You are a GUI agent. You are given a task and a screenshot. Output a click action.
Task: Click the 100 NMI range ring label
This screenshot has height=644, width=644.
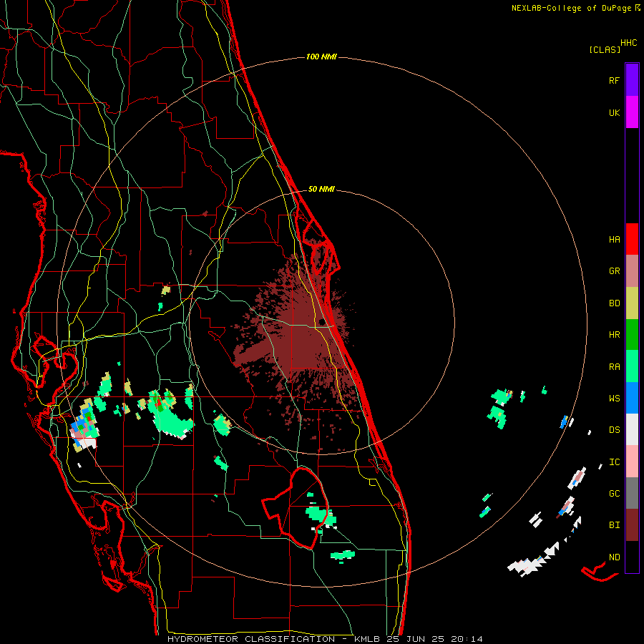(321, 57)
